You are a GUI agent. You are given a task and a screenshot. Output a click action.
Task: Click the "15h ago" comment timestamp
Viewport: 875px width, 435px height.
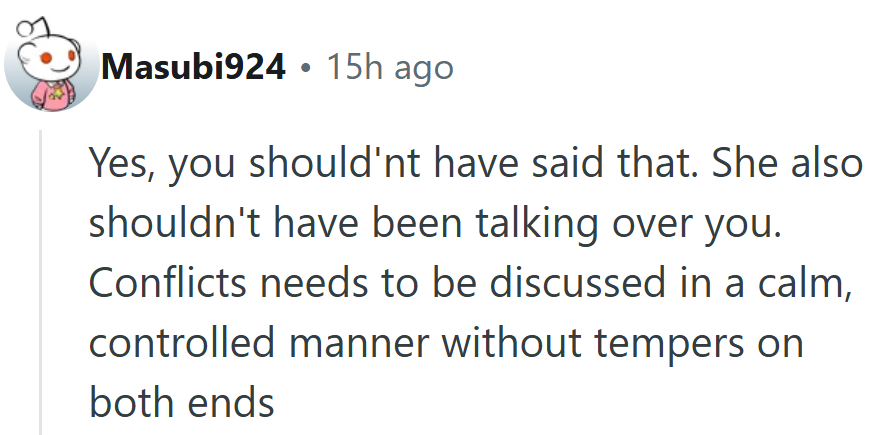(x=390, y=68)
